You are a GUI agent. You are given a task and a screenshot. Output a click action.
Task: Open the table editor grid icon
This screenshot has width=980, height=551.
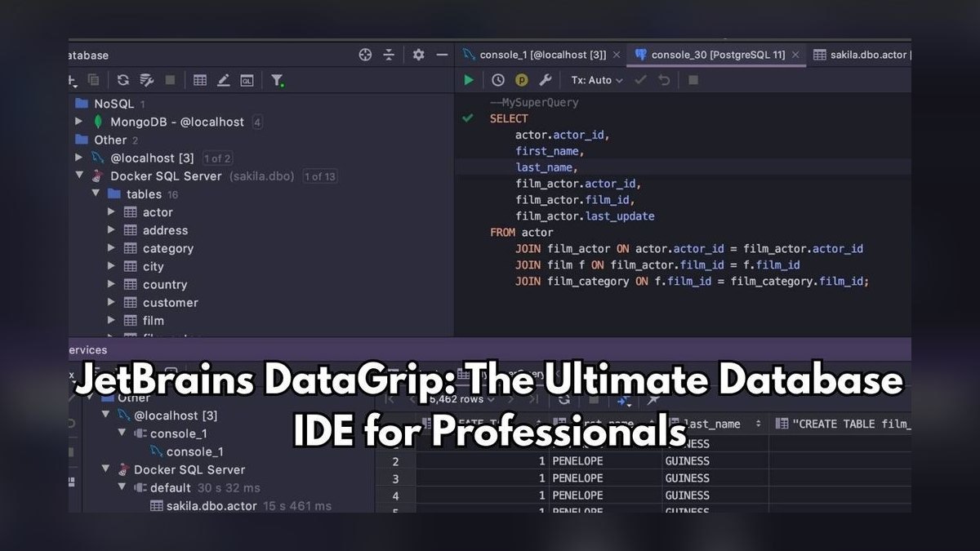coord(200,80)
